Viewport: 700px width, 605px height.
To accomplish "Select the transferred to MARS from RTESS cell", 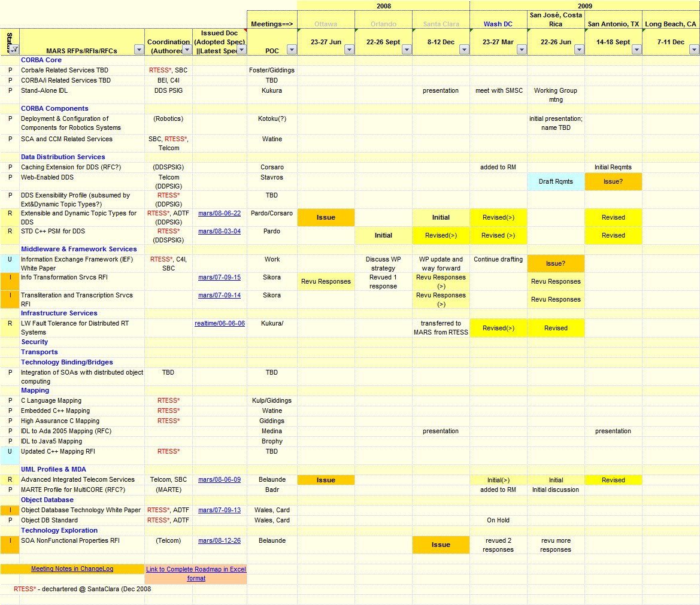I will click(441, 327).
